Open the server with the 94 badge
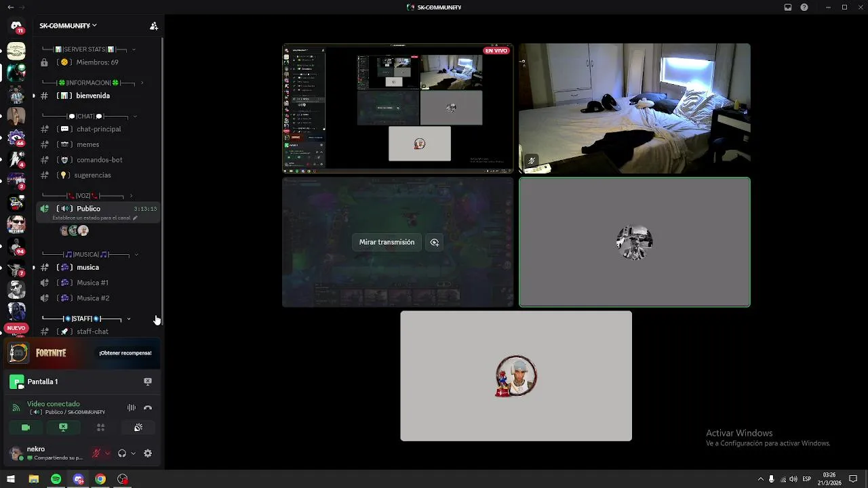Viewport: 868px width, 488px height. (16, 246)
